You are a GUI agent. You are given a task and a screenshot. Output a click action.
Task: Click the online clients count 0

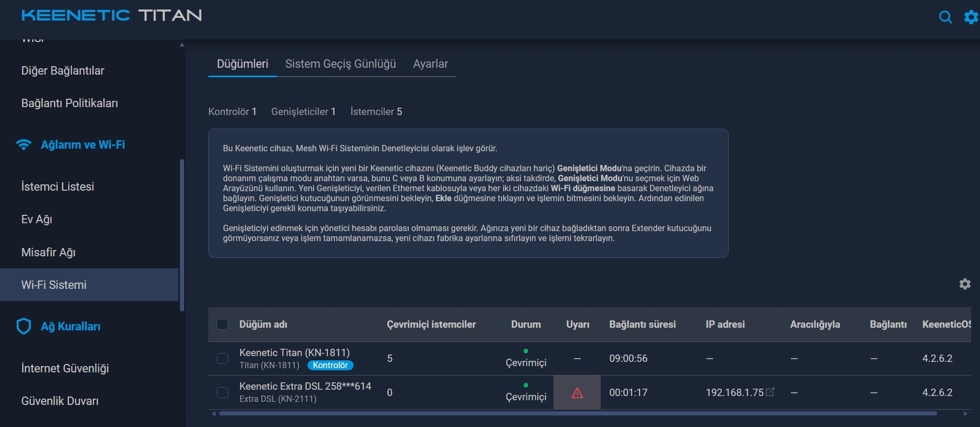pos(390,392)
